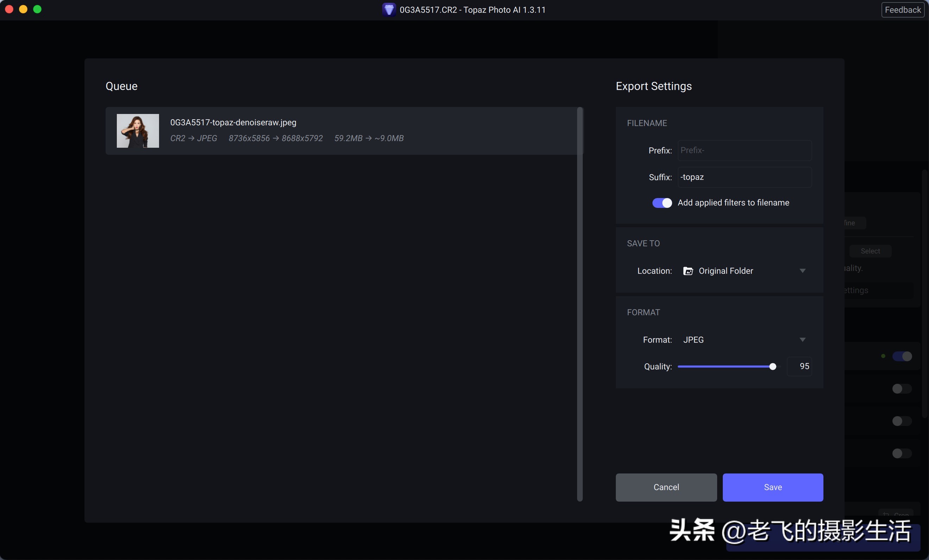Click the Topaz Photo AI diamond icon
Viewport: 929px width, 560px height.
point(389,10)
